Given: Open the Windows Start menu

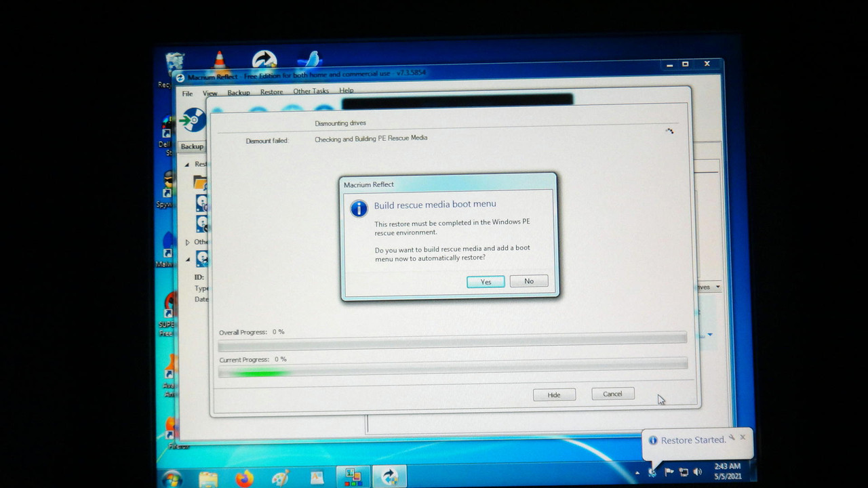Looking at the screenshot, I should pos(172,479).
